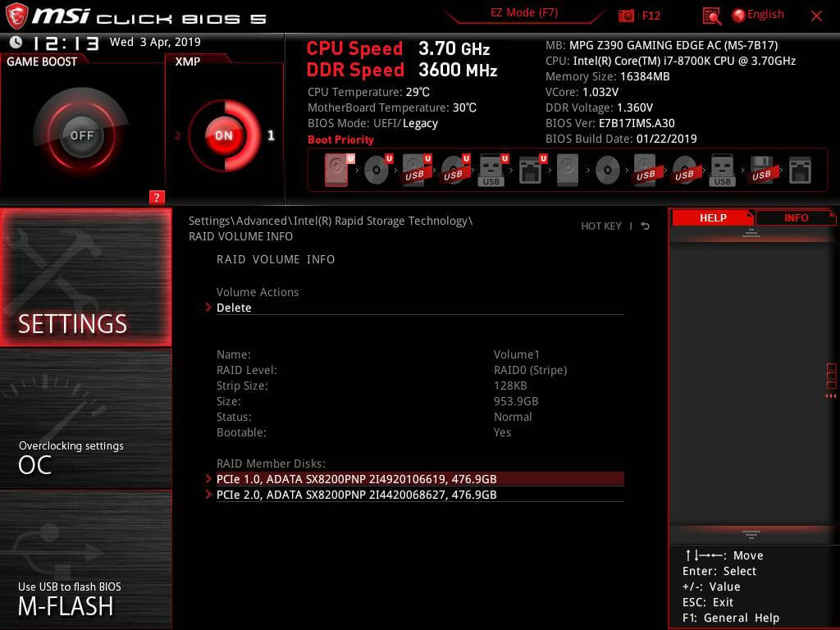Click the breadcrumb path Settings\Advanced\Intel(R) Rapid Storage Technology
Image resolution: width=840 pixels, height=630 pixels.
331,221
